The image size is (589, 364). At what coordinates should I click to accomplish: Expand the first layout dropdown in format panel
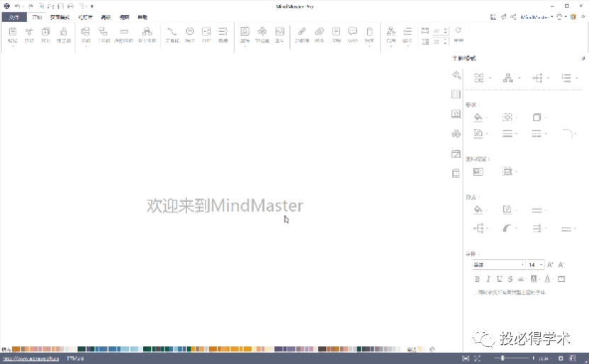point(490,79)
